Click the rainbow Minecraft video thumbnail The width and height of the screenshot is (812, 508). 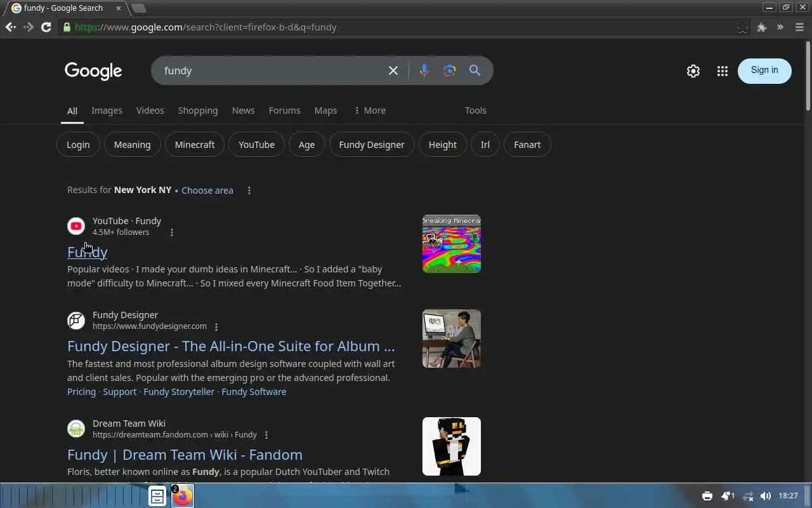452,244
